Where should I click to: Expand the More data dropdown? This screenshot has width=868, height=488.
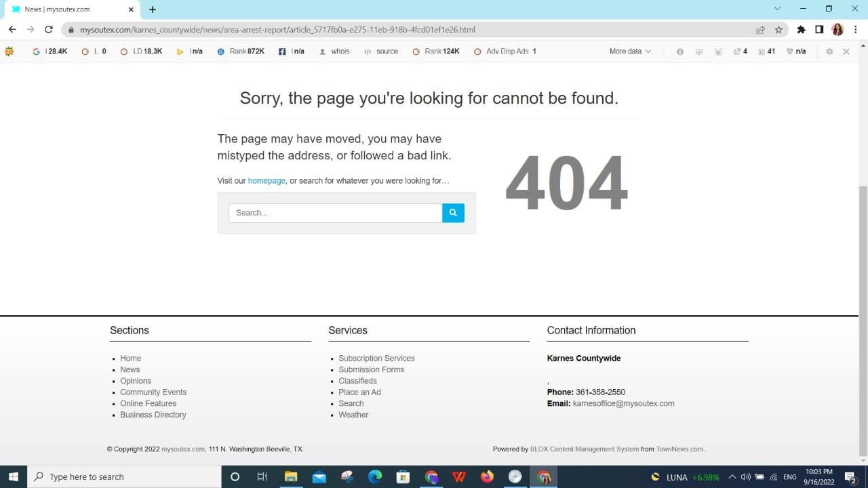pyautogui.click(x=630, y=52)
